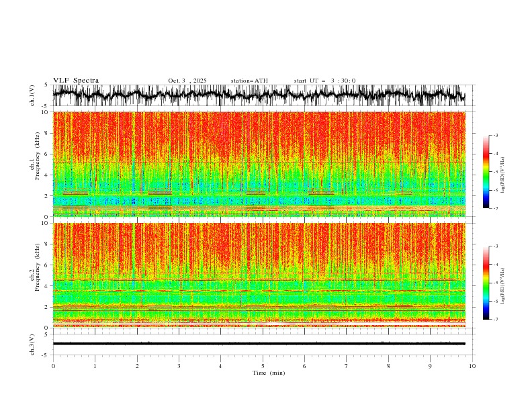Click ch.1 spectrogram frequency tick "6"
This screenshot has width=532, height=411.
tap(47, 154)
